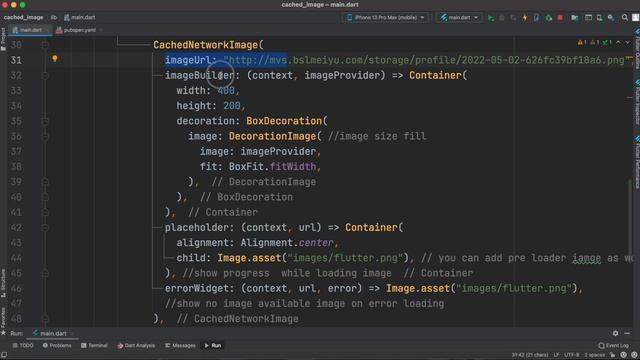Click UTF-8 encoding in status bar
The width and height of the screenshot is (640, 360).
571,355
